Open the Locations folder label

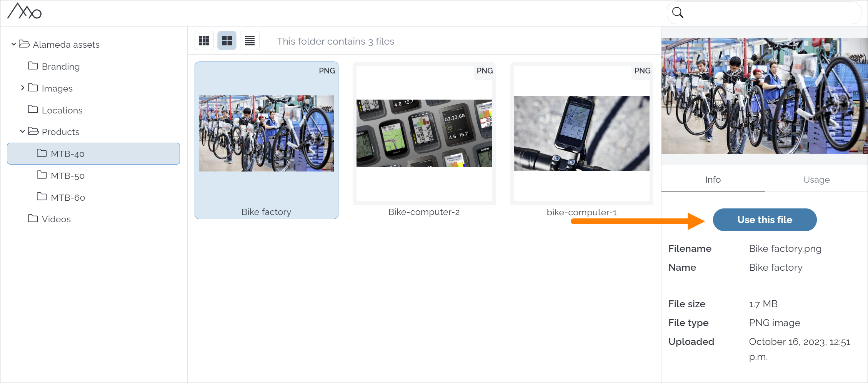coord(62,110)
